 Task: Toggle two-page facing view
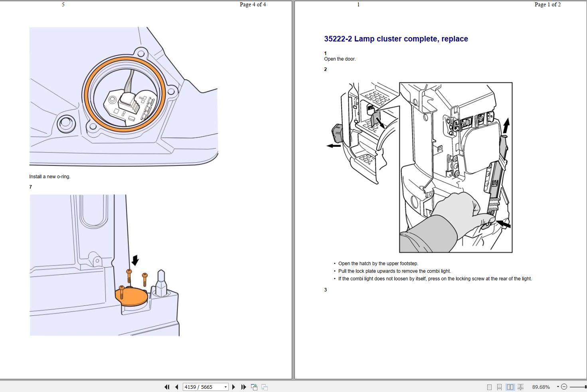[510, 387]
